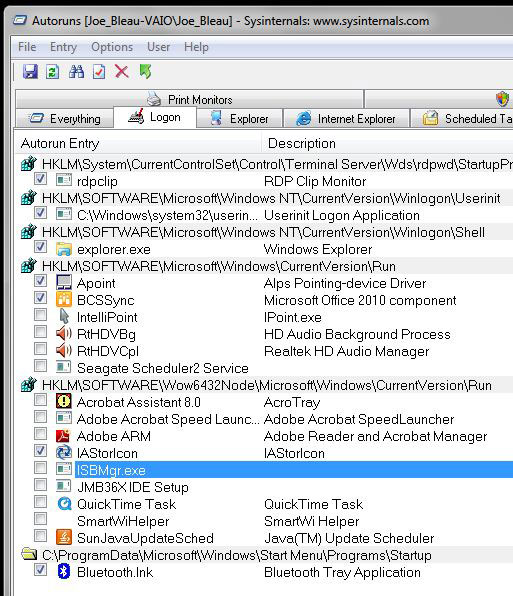
Task: Uncheck the rdpclip checkbox
Action: 40,179
